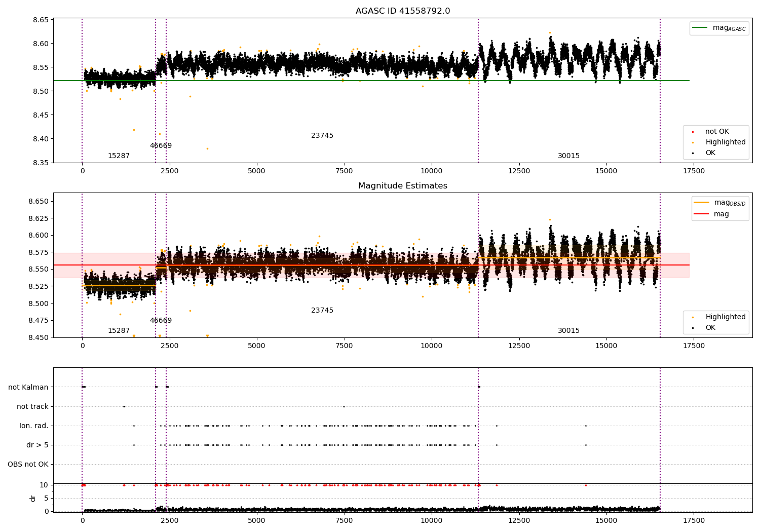
Task: Click the orange mag OBSID legend line
Action: [701, 203]
